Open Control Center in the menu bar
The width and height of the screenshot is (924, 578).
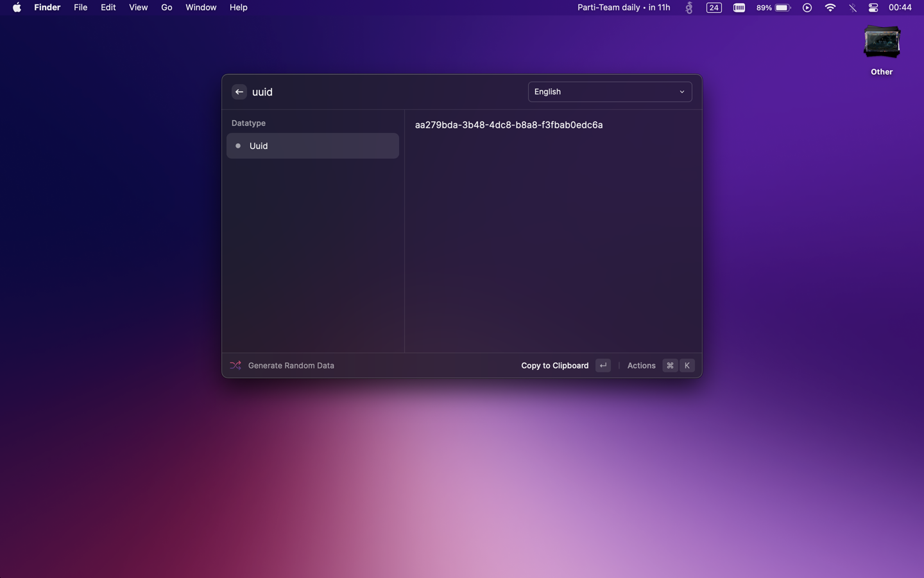pyautogui.click(x=873, y=8)
